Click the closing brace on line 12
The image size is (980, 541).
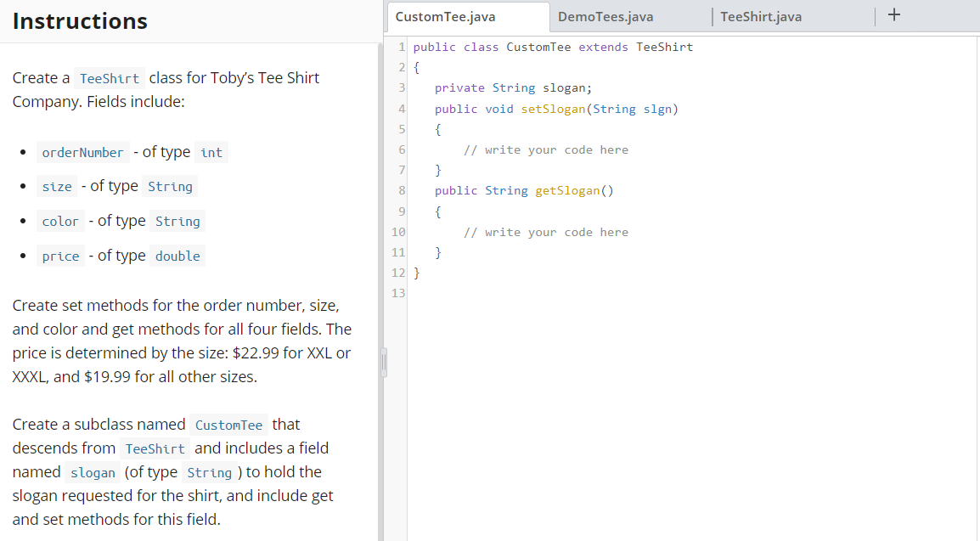click(415, 273)
